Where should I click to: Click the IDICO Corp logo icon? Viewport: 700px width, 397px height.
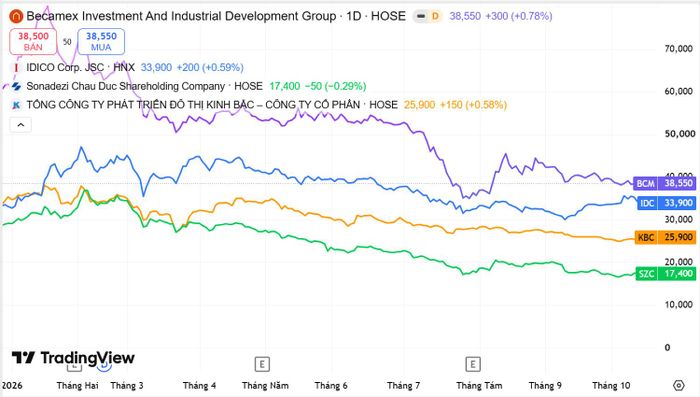point(16,67)
